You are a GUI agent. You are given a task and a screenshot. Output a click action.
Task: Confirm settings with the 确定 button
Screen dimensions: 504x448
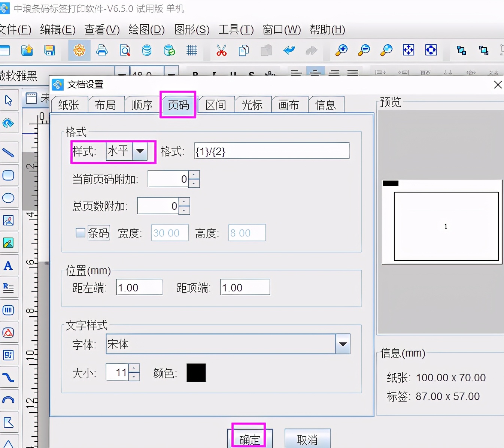(249, 439)
